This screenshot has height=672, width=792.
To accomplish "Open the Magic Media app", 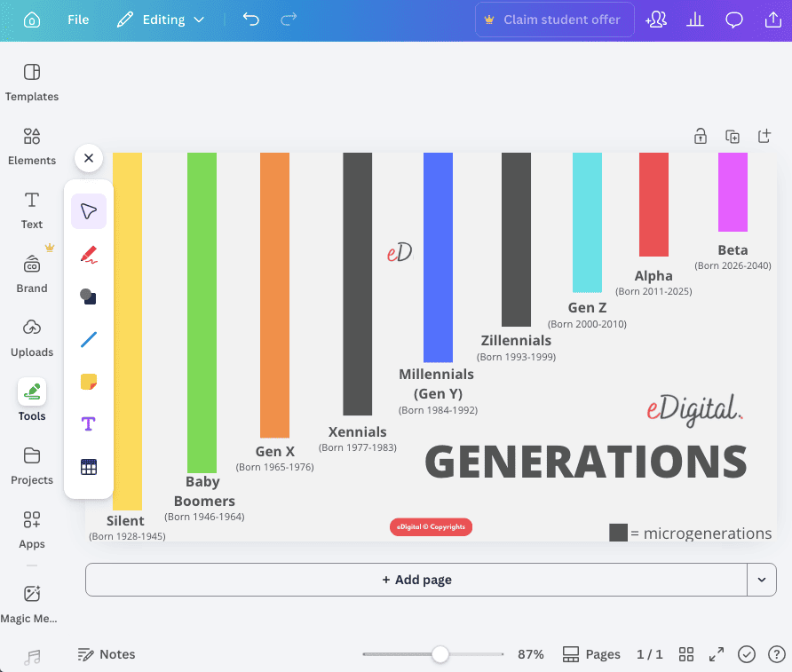I will tap(30, 605).
